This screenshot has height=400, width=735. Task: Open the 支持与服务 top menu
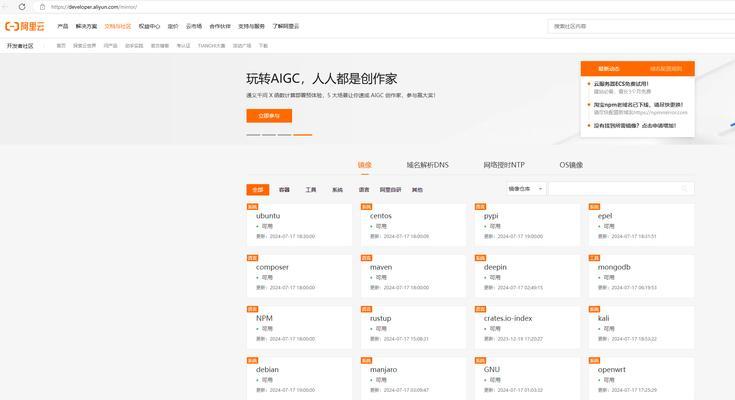251,26
